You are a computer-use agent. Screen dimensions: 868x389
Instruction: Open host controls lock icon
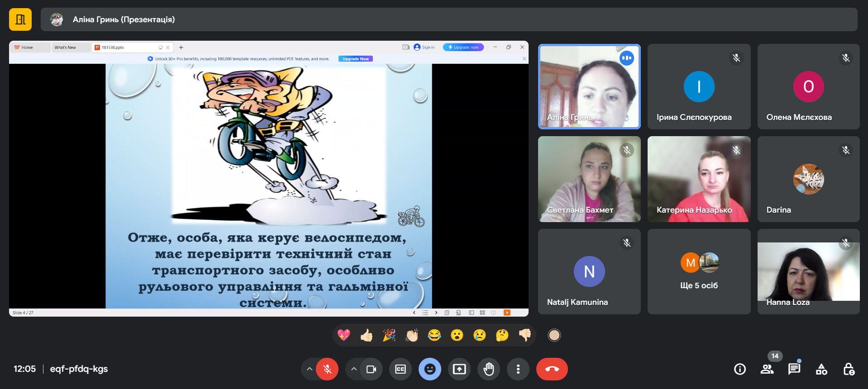coord(849,369)
